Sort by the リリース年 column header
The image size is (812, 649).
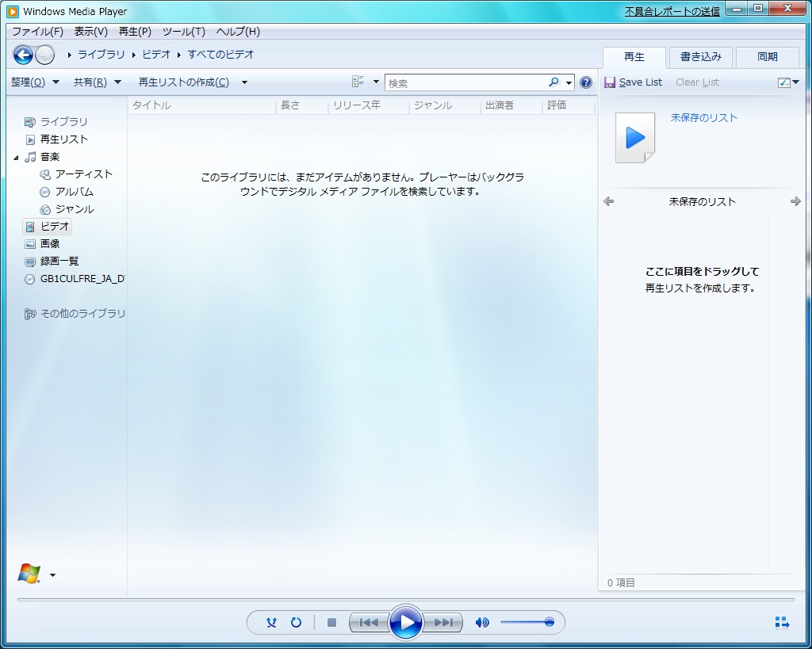pos(369,105)
